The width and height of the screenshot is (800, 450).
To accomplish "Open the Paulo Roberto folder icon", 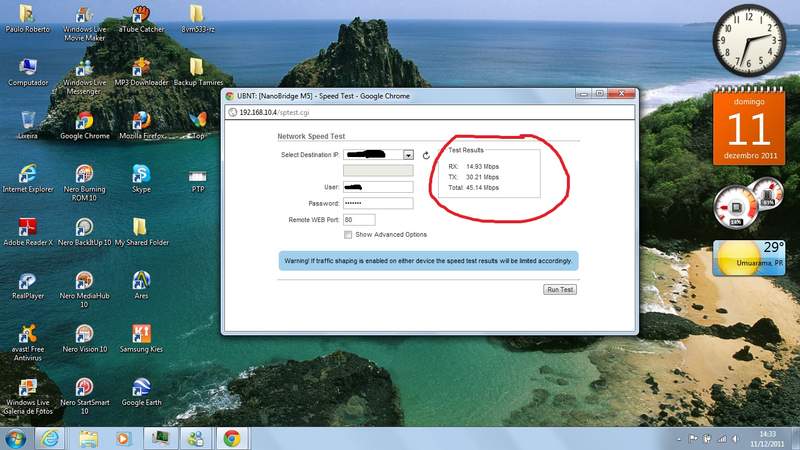I will (x=28, y=18).
